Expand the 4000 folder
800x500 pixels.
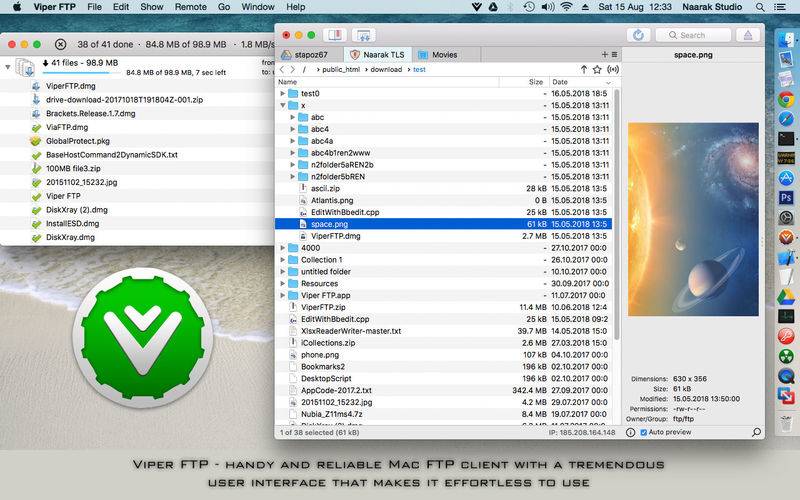(x=283, y=247)
